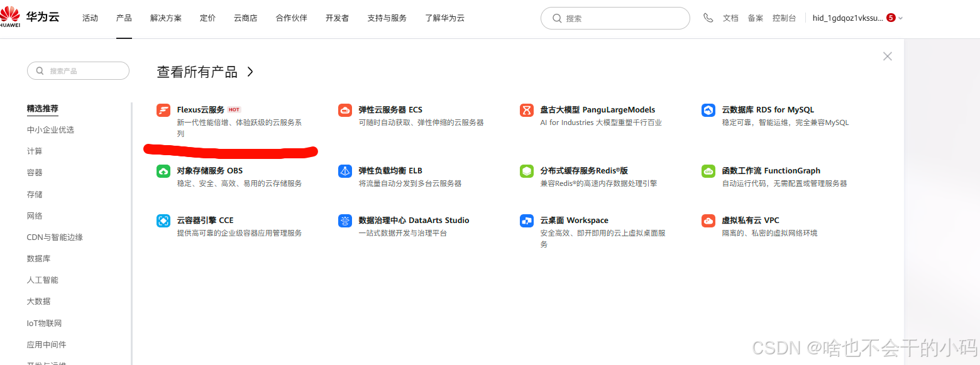Select the 中小企业优选 category
The width and height of the screenshot is (980, 365).
50,130
